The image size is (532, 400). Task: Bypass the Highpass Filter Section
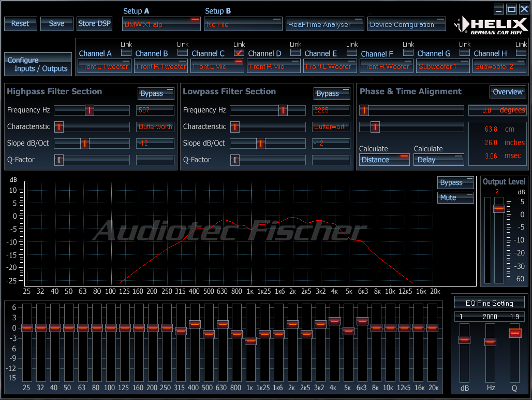(156, 93)
